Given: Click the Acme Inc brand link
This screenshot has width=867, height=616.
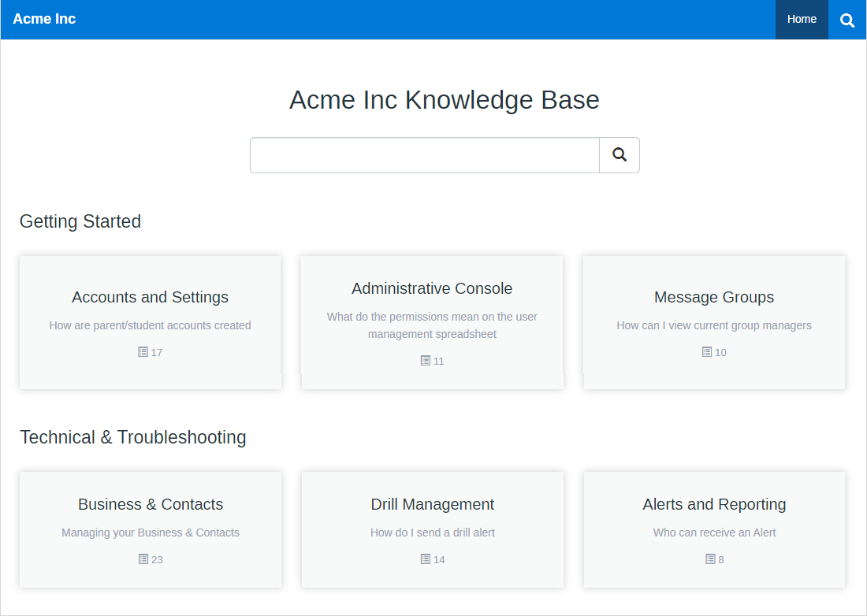Looking at the screenshot, I should coord(44,19).
